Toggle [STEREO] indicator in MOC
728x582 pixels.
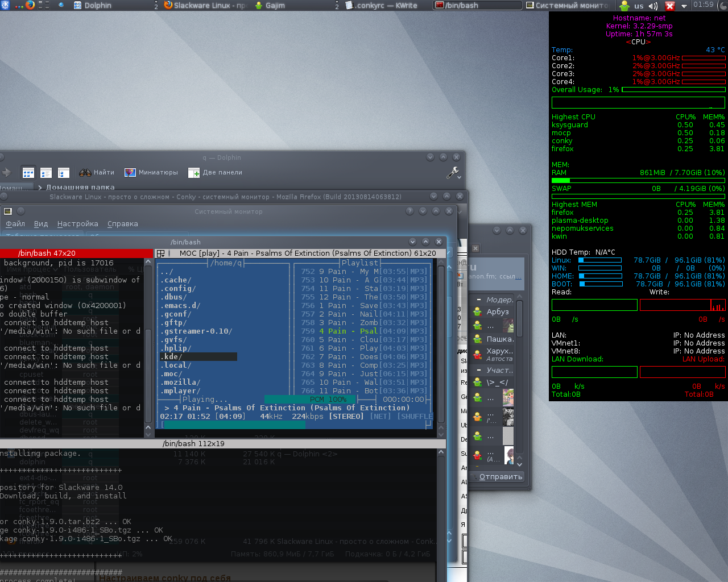346,417
